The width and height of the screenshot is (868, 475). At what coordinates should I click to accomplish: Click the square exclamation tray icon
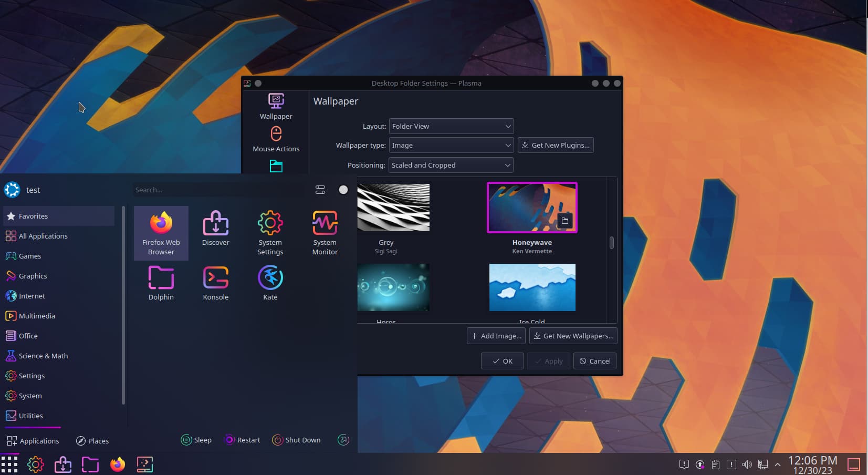click(x=731, y=464)
